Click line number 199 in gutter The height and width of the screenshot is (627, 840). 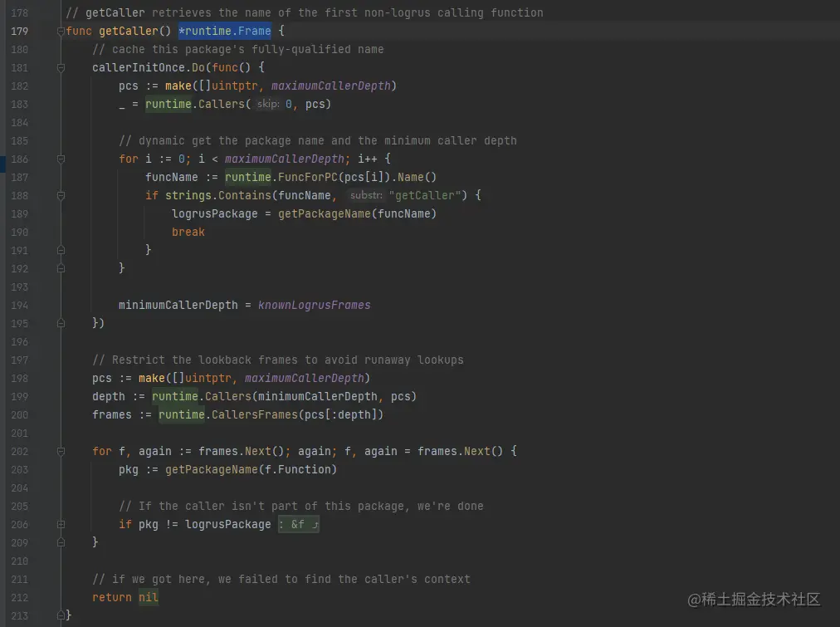point(19,397)
